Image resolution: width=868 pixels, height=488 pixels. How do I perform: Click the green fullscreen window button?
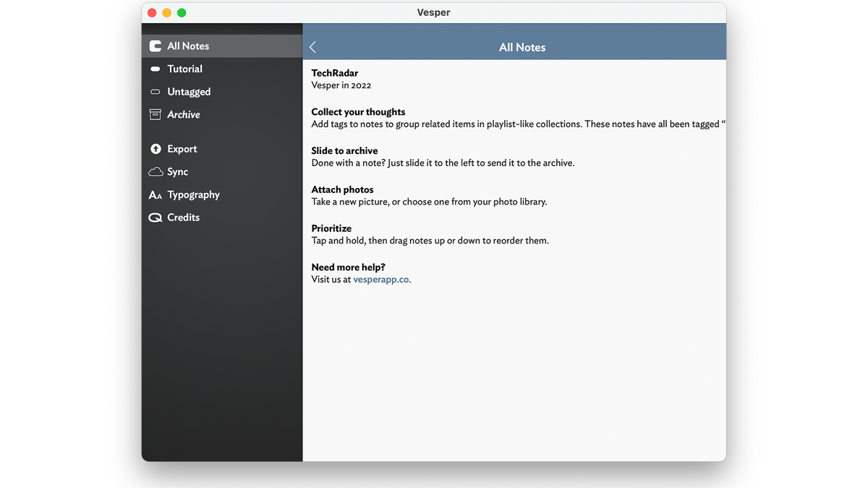[x=182, y=13]
